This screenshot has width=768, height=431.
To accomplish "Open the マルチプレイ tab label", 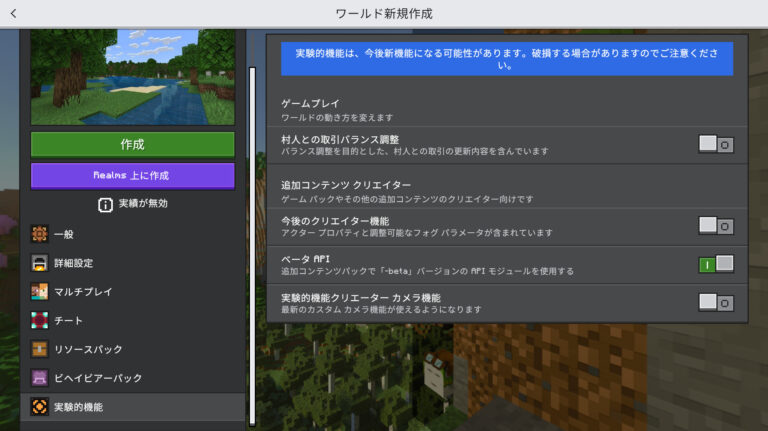I will [x=83, y=292].
